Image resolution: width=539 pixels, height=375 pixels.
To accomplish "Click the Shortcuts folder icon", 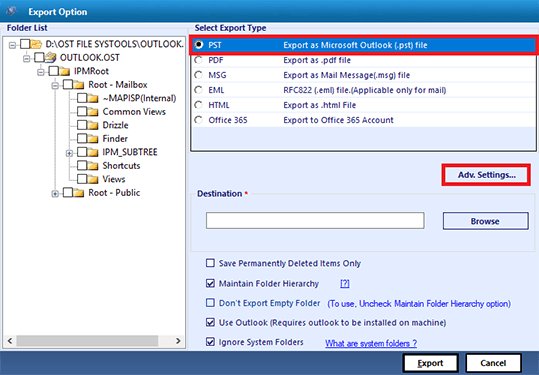I will [92, 166].
